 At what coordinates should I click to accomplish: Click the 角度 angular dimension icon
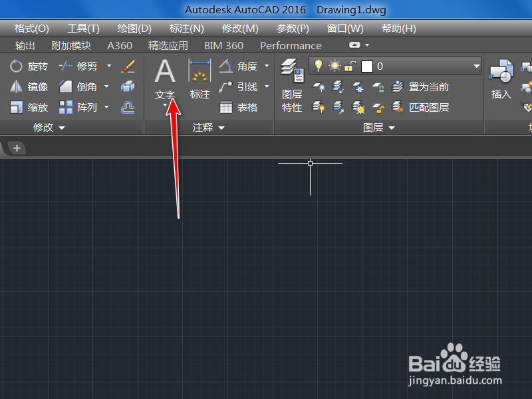point(225,66)
